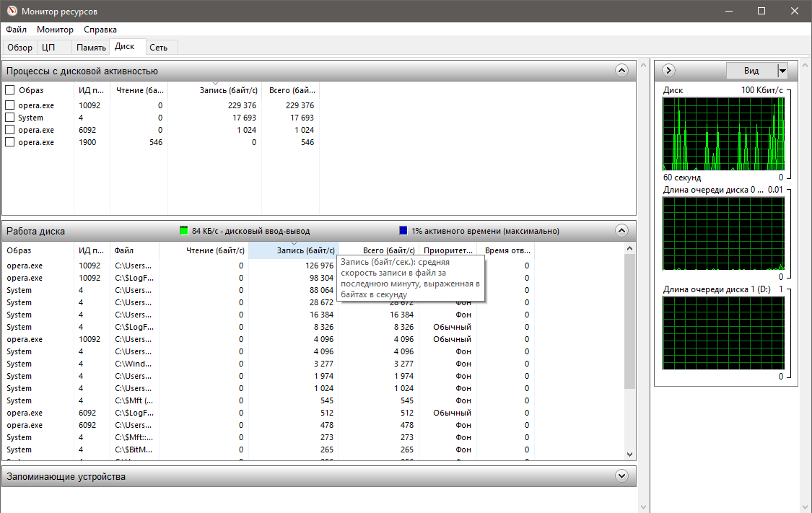Click the Вид button
The image size is (812, 513).
pos(751,71)
